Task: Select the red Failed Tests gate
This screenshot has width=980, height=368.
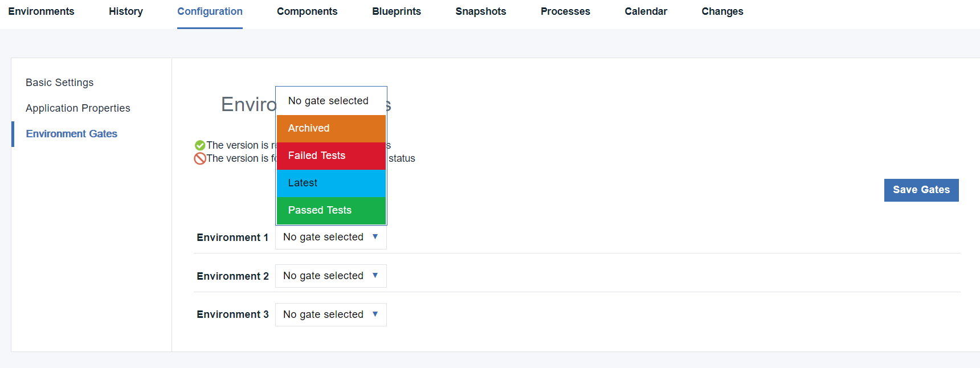Action: 331,156
